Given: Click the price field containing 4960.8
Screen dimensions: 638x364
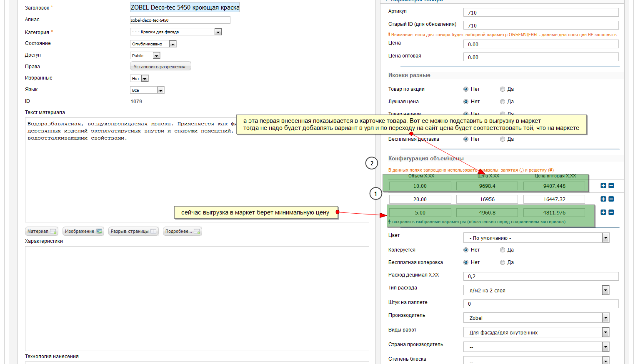Looking at the screenshot, I should (x=487, y=212).
